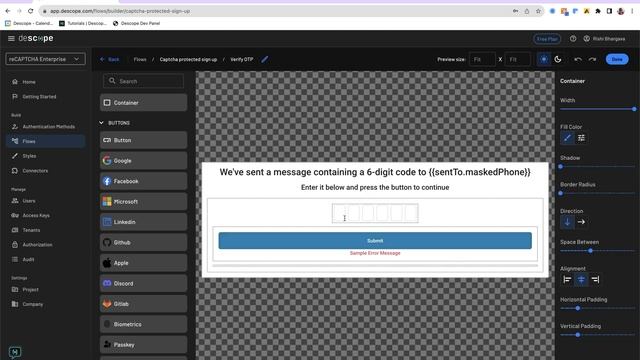Select the Biometrics button component
640x360 pixels.
(x=143, y=324)
